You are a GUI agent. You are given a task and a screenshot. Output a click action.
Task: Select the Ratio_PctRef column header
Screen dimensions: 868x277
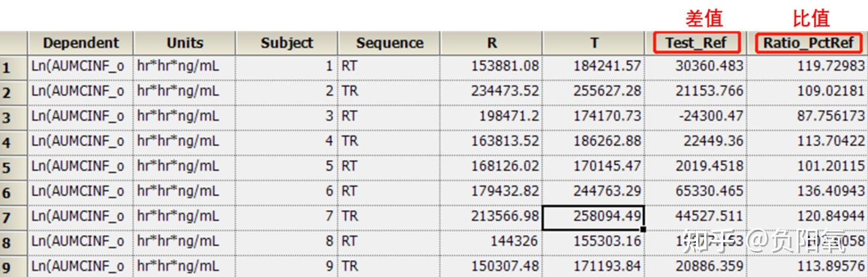(808, 43)
